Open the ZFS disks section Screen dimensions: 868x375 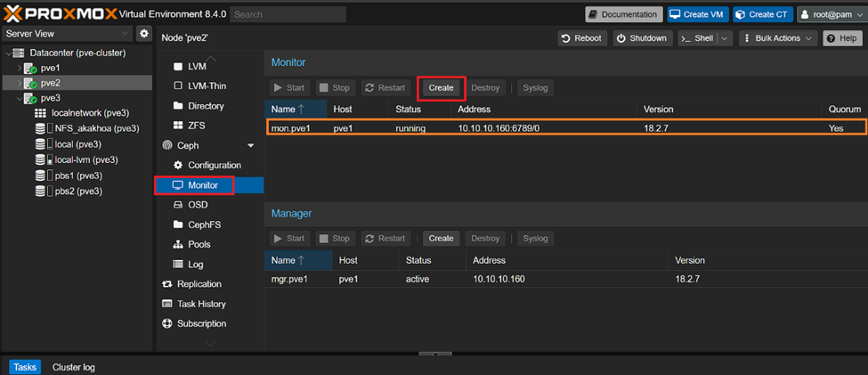pos(197,126)
